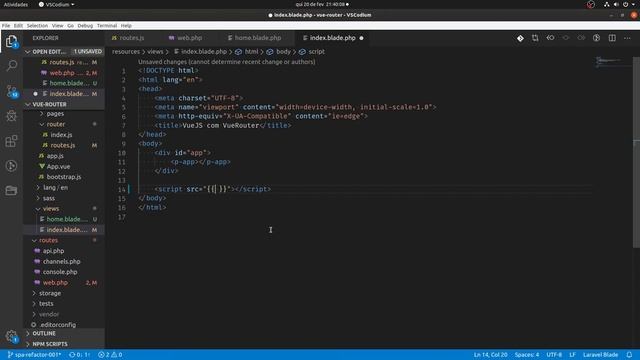
Task: Click the previous revision arrow icon
Action: 550,38
